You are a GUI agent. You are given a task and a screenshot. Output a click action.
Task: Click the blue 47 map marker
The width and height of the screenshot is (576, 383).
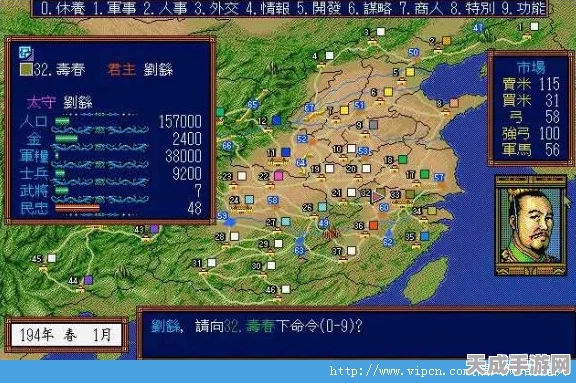(478, 28)
